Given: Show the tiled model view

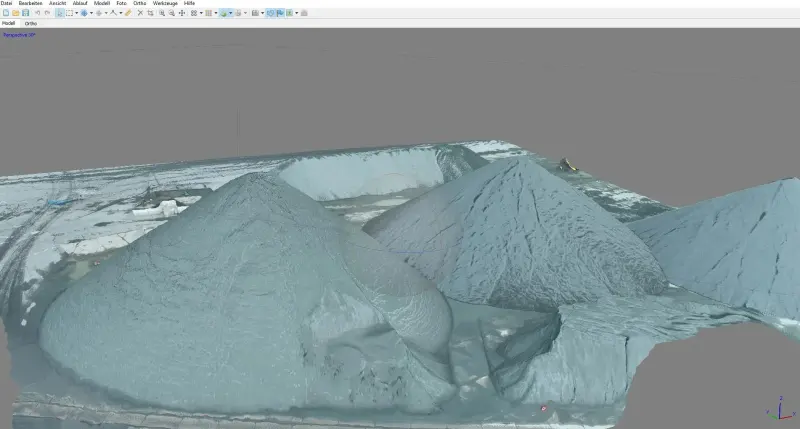Looking at the screenshot, I should coord(238,13).
